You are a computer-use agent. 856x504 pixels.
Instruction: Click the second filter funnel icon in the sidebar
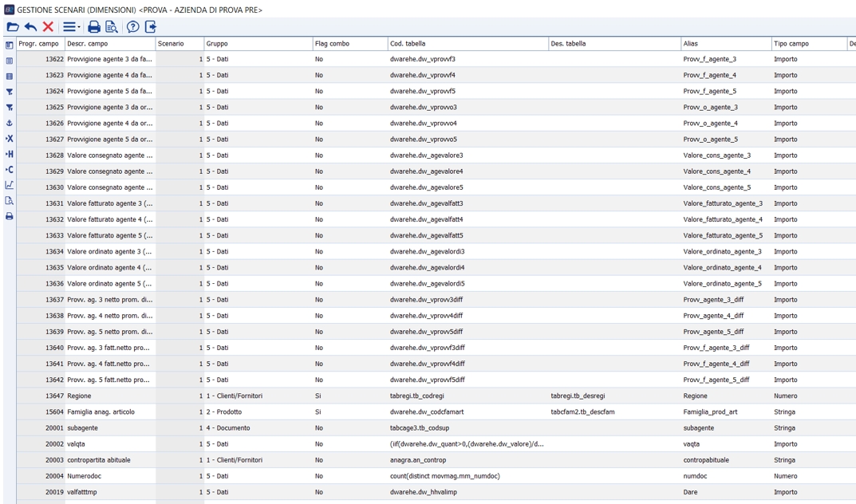pyautogui.click(x=10, y=108)
